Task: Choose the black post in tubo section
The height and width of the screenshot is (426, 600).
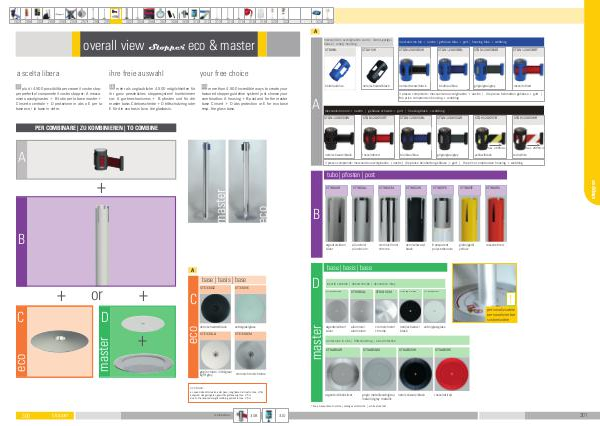Action: (x=416, y=219)
